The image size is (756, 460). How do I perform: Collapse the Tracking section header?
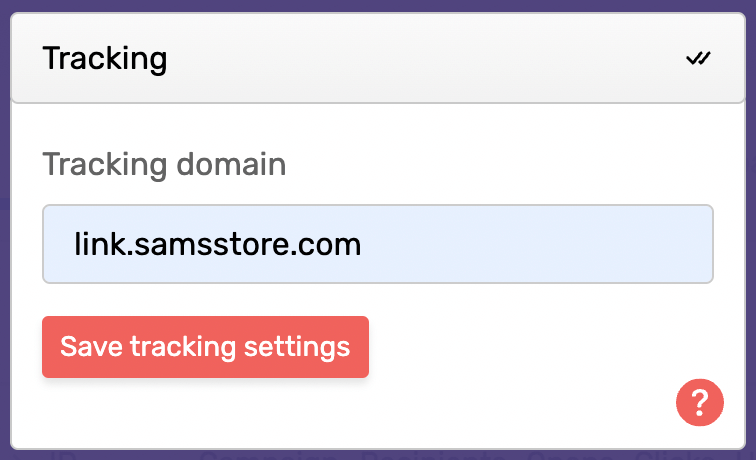pos(378,58)
